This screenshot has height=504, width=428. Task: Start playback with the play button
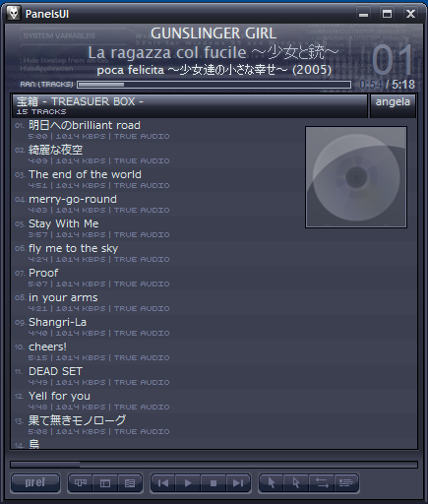pyautogui.click(x=188, y=483)
